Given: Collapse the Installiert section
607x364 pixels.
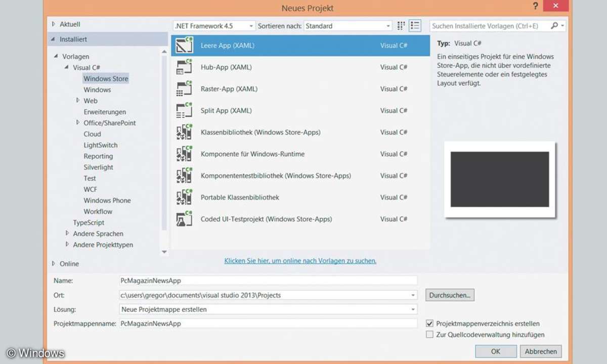Looking at the screenshot, I should 54,39.
